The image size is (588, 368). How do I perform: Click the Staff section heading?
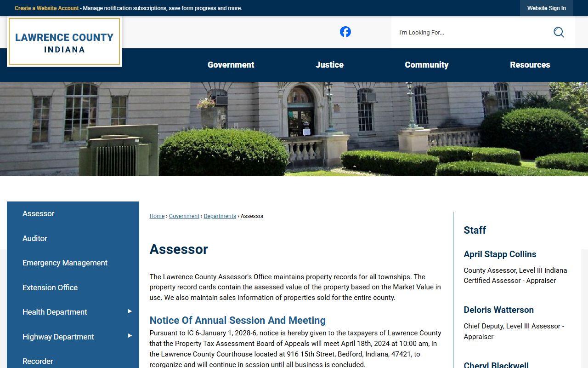point(475,230)
